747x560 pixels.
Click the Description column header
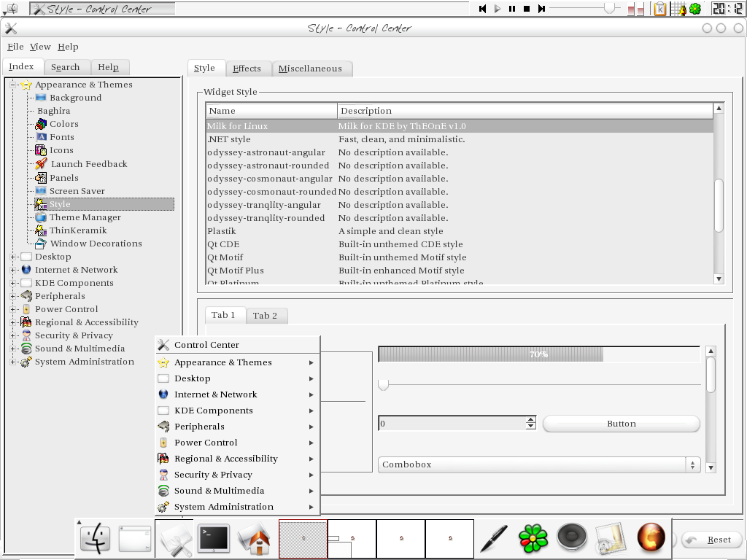pyautogui.click(x=525, y=111)
